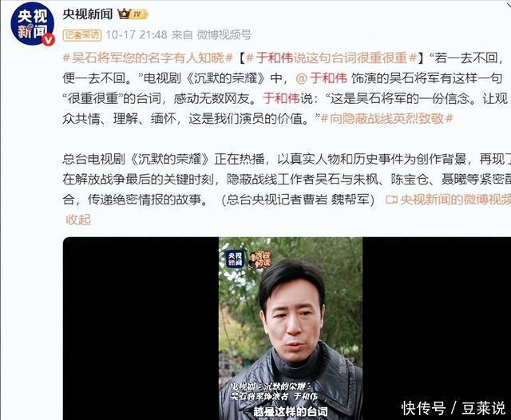Viewport: 511px width, 420px height.
Task: Open the @于和伟 user mention
Action: (x=322, y=78)
